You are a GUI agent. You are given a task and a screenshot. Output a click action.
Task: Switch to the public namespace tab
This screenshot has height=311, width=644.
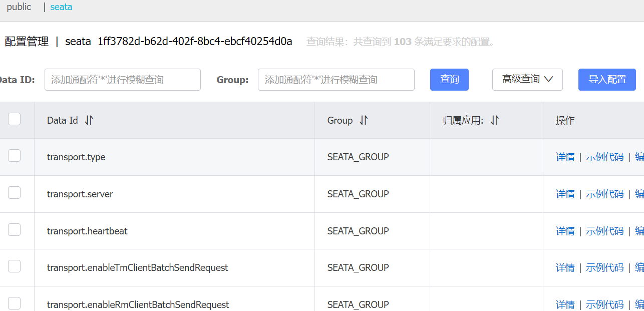(19, 7)
